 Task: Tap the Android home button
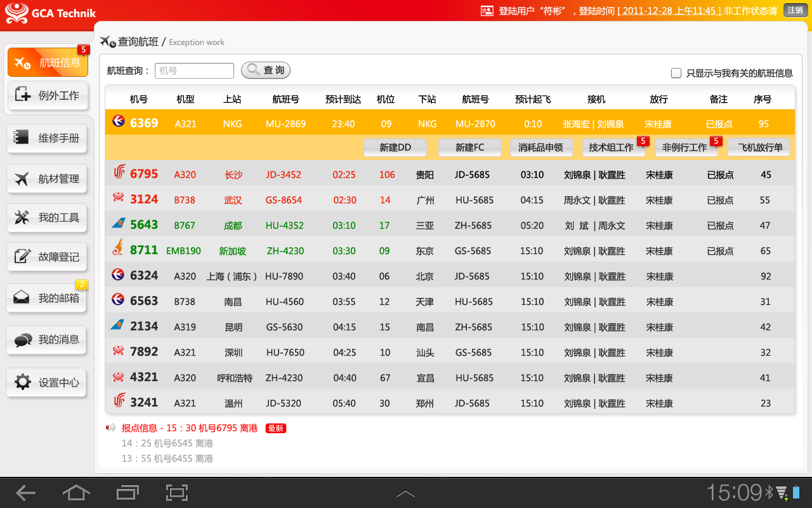click(76, 492)
